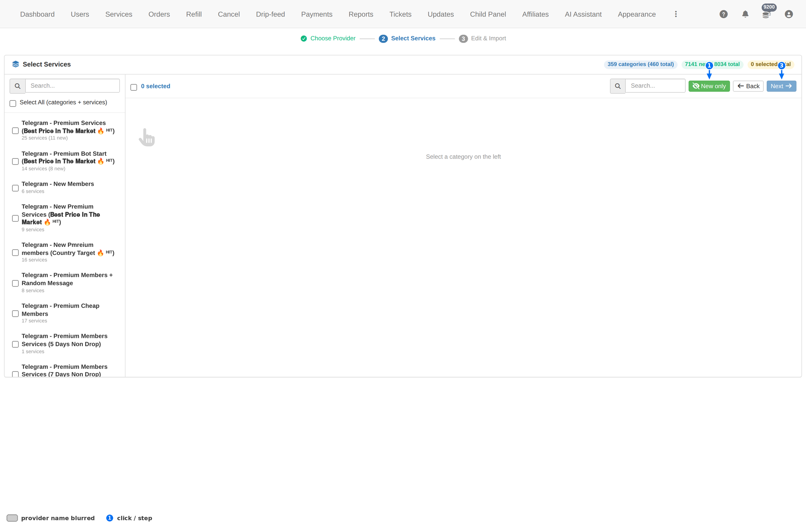The height and width of the screenshot is (532, 806).
Task: Go back to Choose Provider step
Action: pos(333,38)
